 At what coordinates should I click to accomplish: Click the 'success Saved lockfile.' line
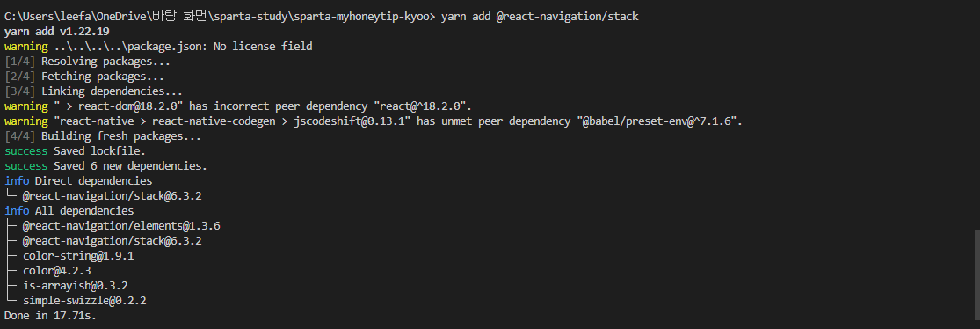75,151
